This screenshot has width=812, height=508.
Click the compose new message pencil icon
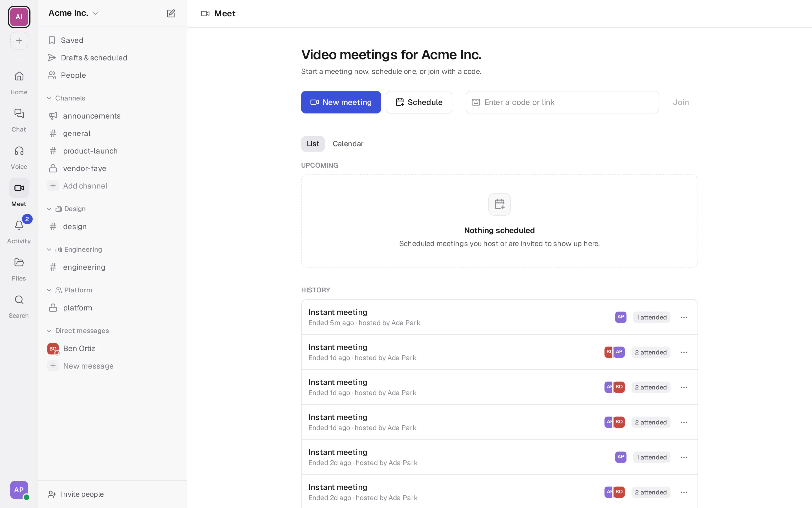(x=171, y=14)
